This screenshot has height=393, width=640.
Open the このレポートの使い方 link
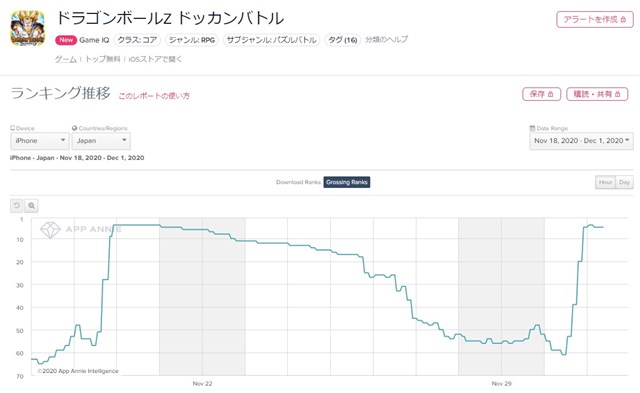154,96
